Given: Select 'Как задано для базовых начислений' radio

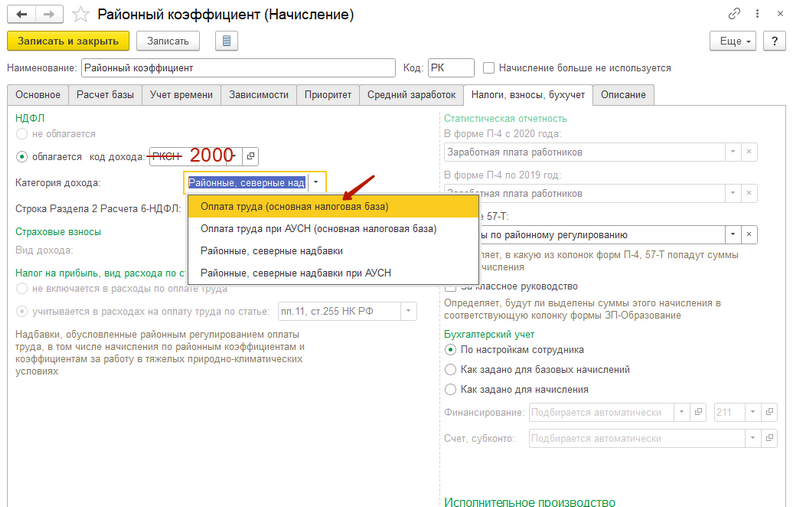Looking at the screenshot, I should click(451, 369).
